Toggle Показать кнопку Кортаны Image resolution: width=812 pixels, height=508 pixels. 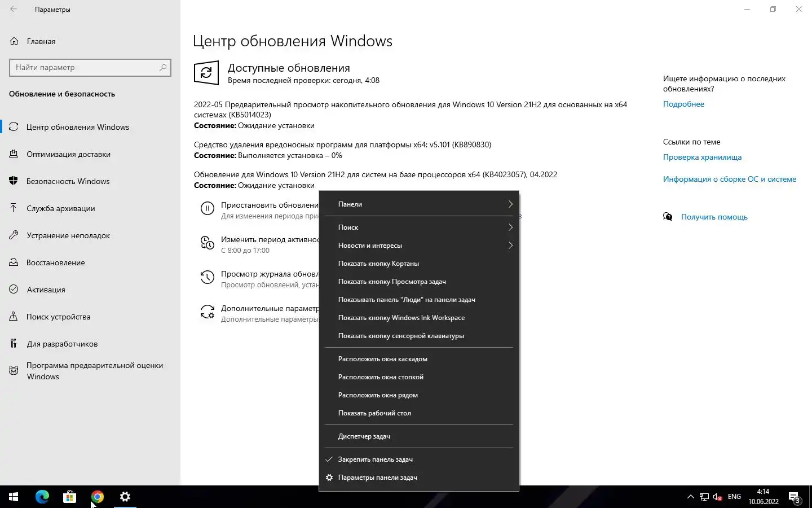pyautogui.click(x=419, y=264)
